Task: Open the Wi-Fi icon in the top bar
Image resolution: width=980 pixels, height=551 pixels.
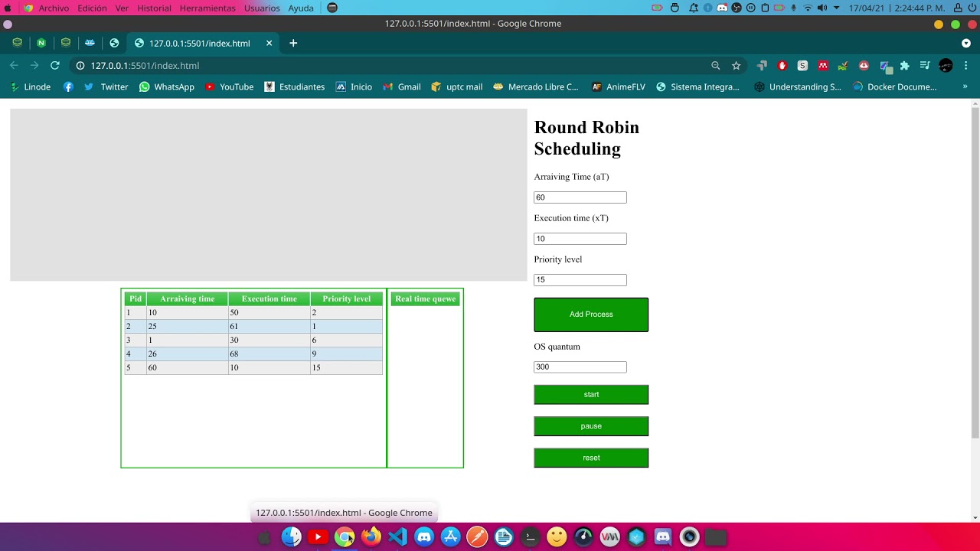Action: pos(807,8)
